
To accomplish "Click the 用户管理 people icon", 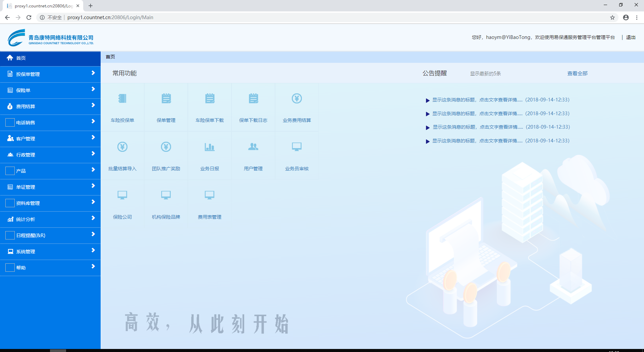I will pyautogui.click(x=253, y=147).
